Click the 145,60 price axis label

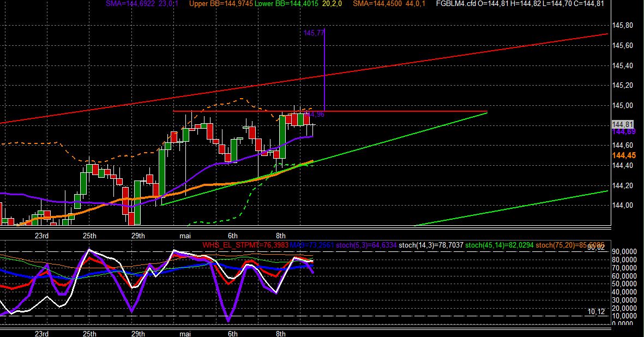(623, 46)
